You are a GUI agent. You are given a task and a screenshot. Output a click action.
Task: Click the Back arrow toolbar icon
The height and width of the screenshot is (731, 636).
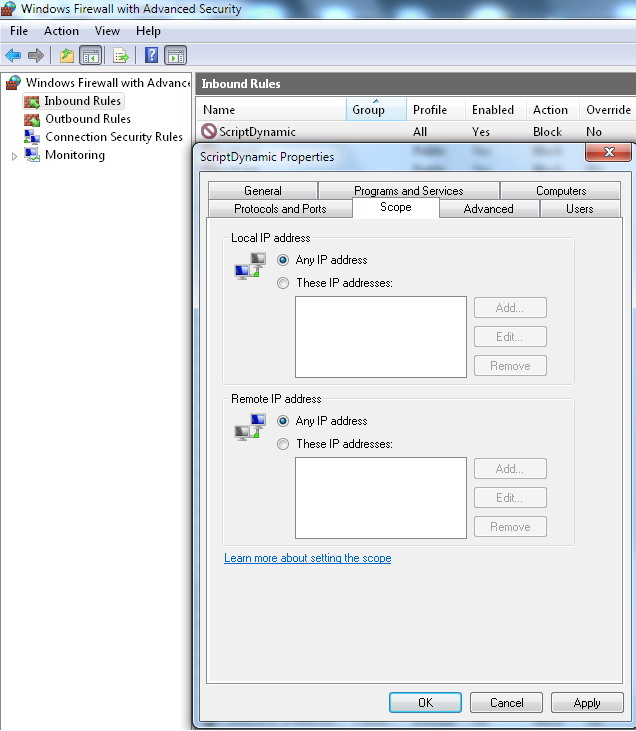(x=13, y=55)
